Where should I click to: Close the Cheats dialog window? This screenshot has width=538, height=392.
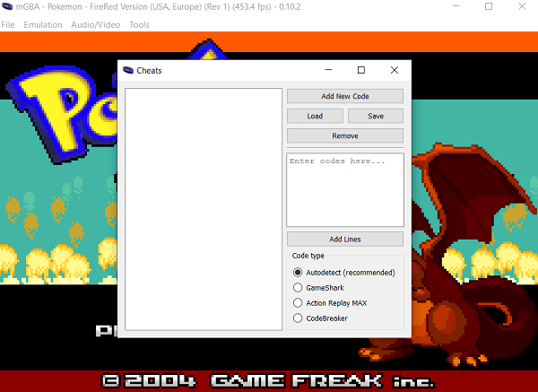(x=394, y=70)
